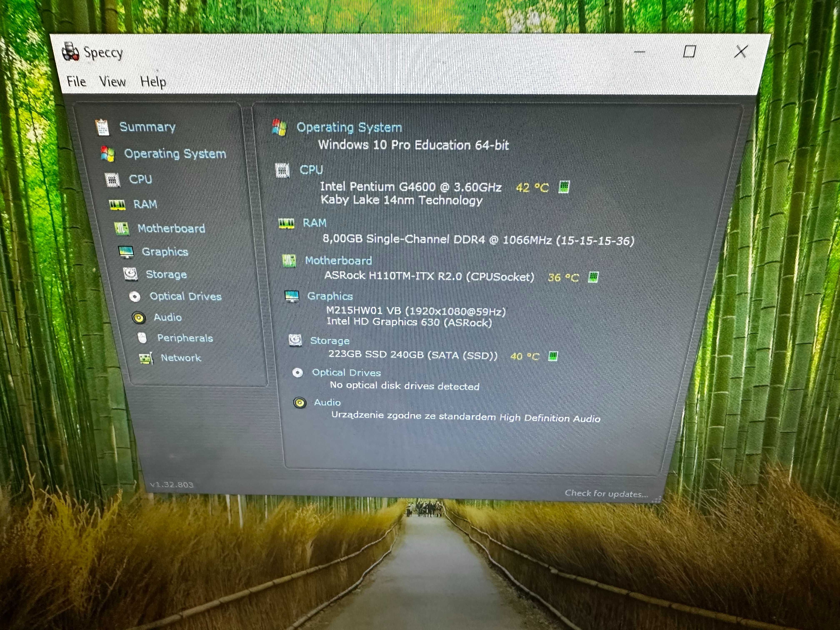The height and width of the screenshot is (630, 840).
Task: Maximize the Speccy window
Action: coord(689,51)
